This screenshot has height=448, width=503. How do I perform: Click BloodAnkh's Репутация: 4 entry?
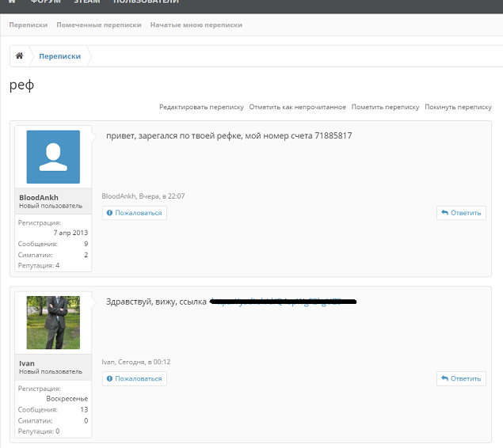(x=39, y=265)
